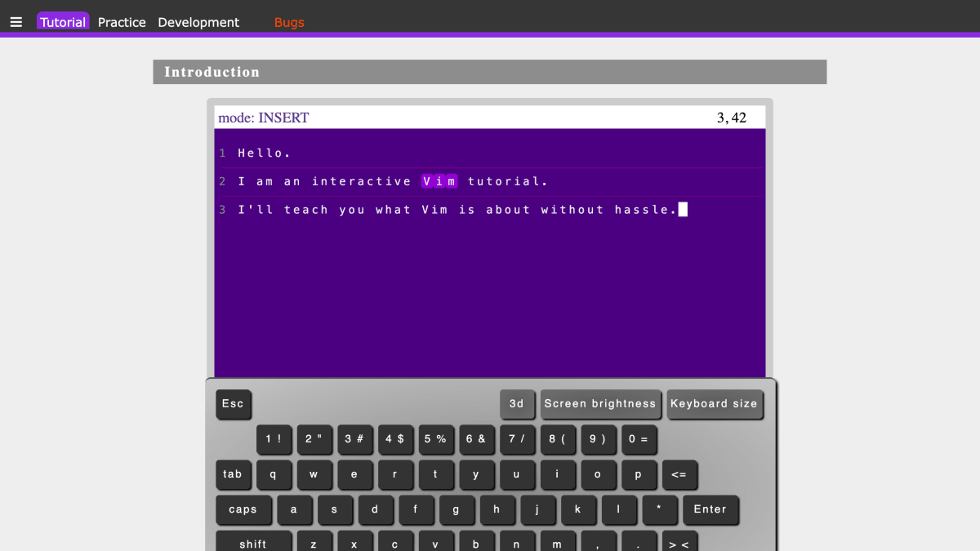Image resolution: width=980 pixels, height=551 pixels.
Task: Hit the tab key on virtual keyboard
Action: [x=233, y=474]
